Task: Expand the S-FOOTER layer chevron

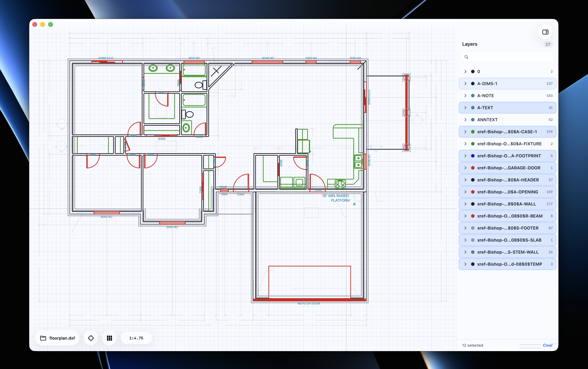Action: coord(465,228)
